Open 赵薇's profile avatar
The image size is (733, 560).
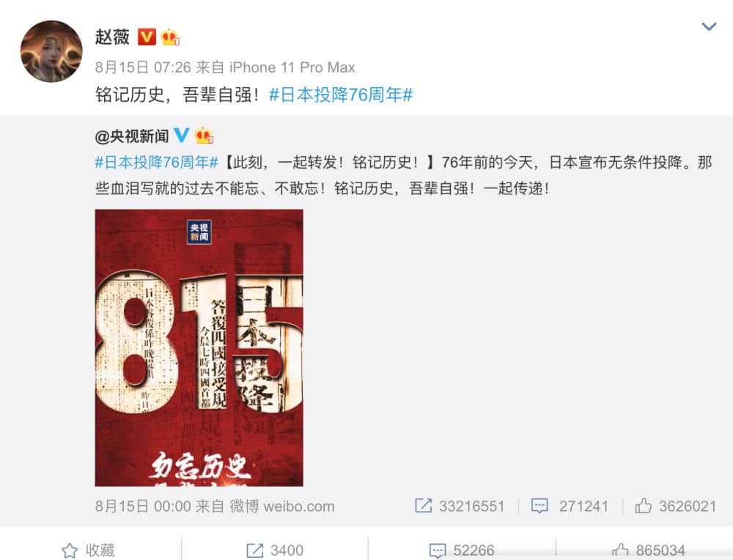pos(51,51)
